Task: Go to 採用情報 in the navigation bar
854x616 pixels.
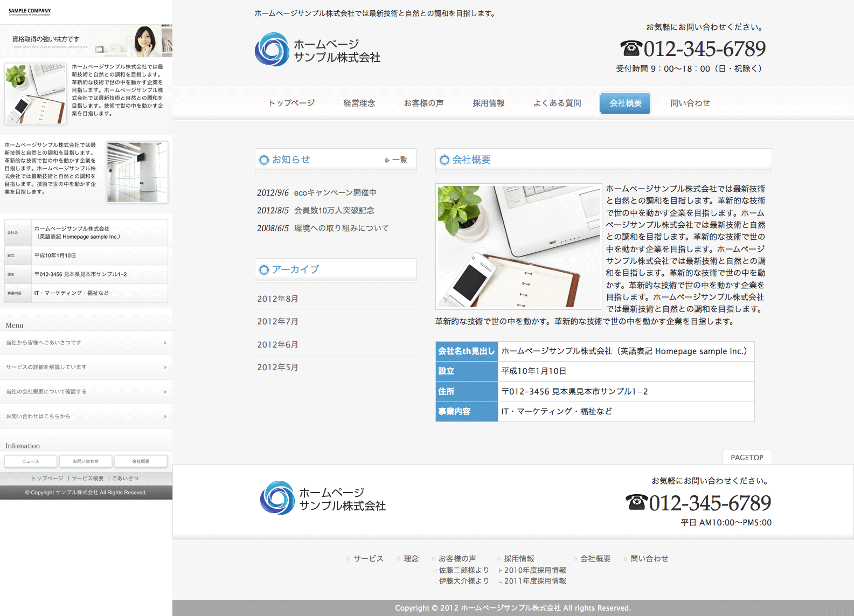Action: (488, 103)
